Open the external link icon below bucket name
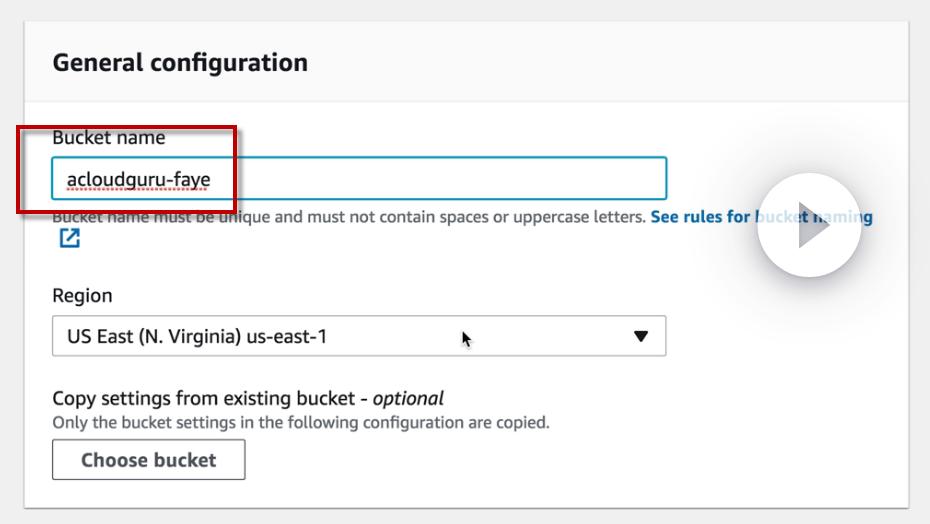930x524 pixels. tap(69, 238)
